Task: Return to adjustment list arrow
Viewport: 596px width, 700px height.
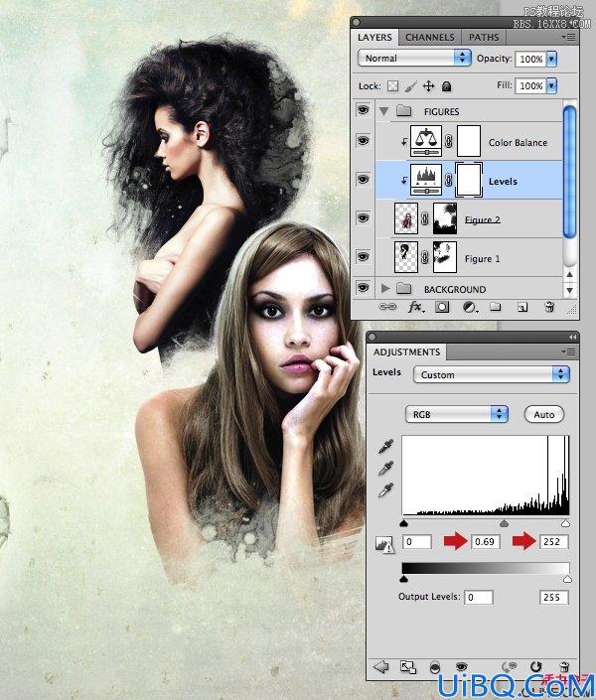Action: (x=380, y=667)
